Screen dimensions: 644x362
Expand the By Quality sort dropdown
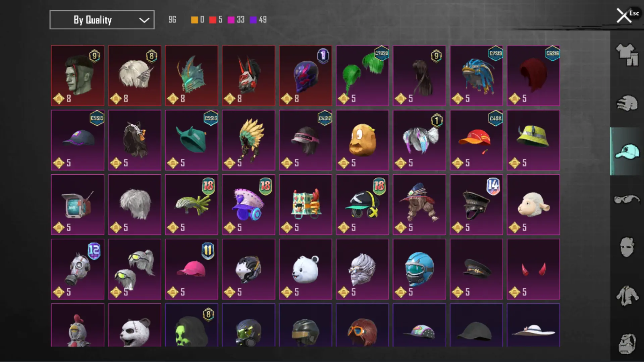coord(102,20)
